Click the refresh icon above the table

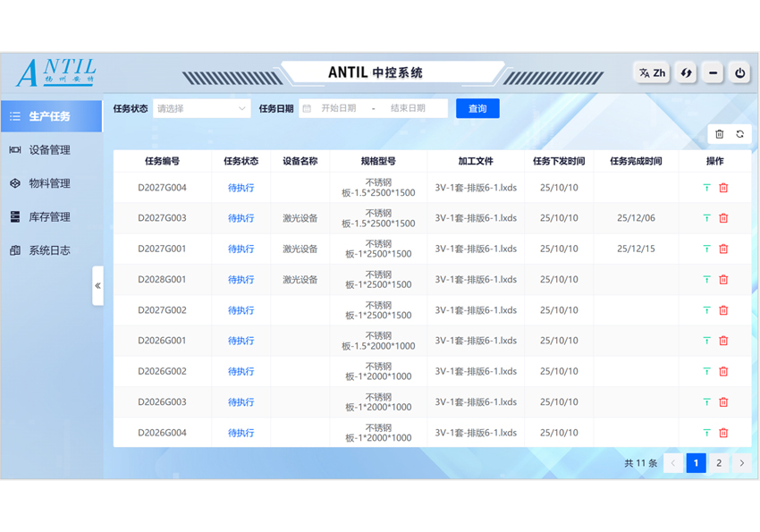point(740,134)
